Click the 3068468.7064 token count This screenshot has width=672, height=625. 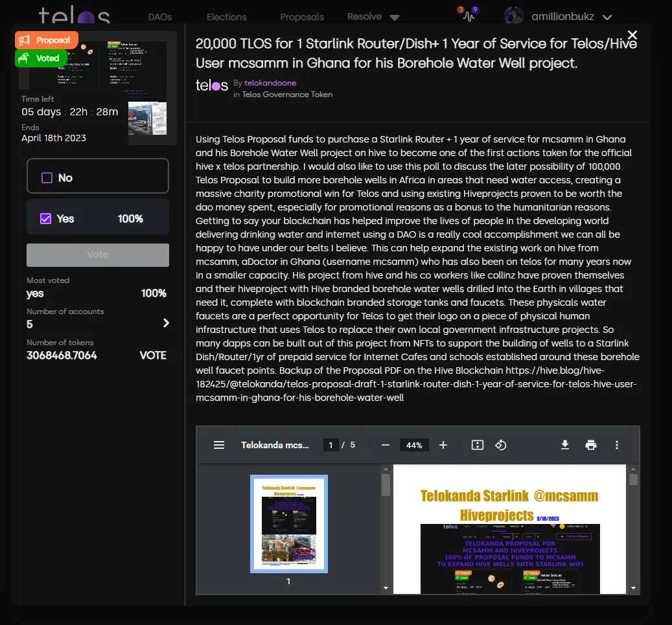62,355
